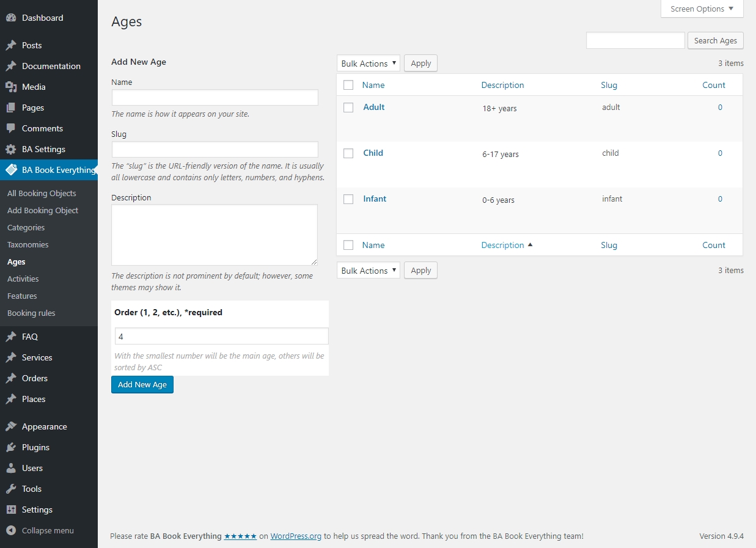The height and width of the screenshot is (548, 756).
Task: Click the Tools wrench icon
Action: click(11, 489)
